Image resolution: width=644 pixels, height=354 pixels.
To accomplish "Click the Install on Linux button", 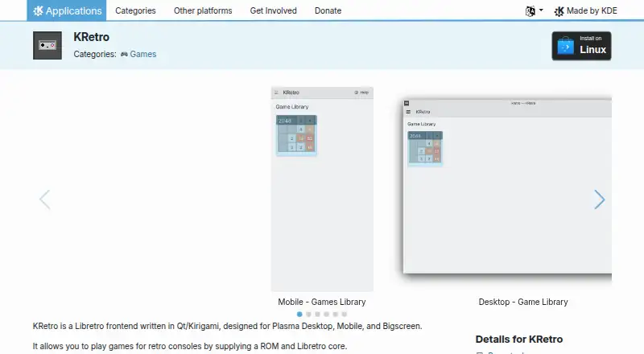I will tap(581, 46).
